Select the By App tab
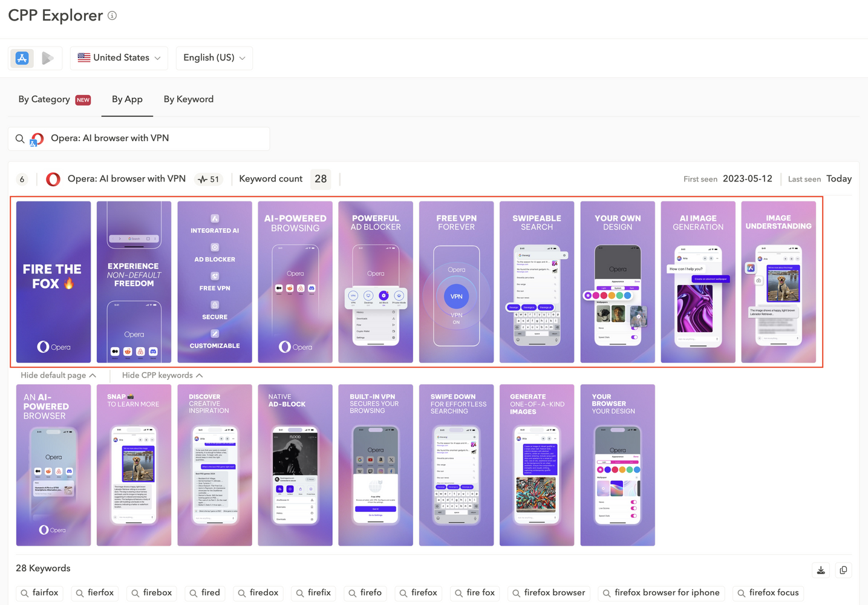 click(x=127, y=99)
